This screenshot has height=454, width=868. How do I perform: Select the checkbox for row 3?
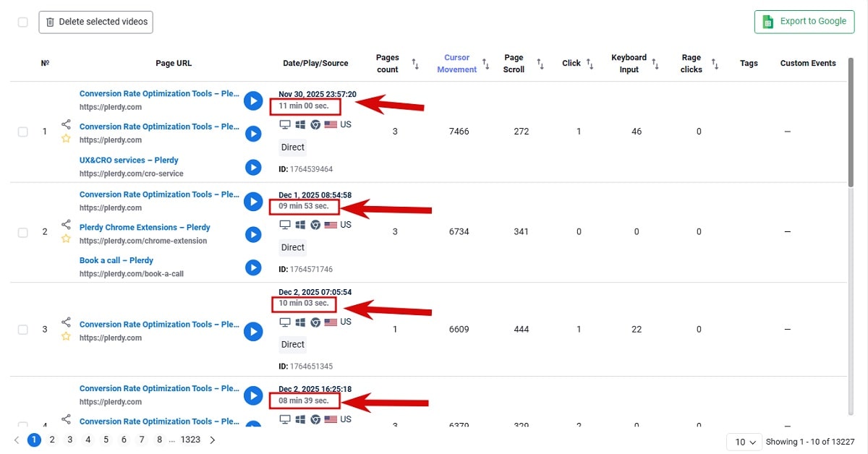click(22, 330)
